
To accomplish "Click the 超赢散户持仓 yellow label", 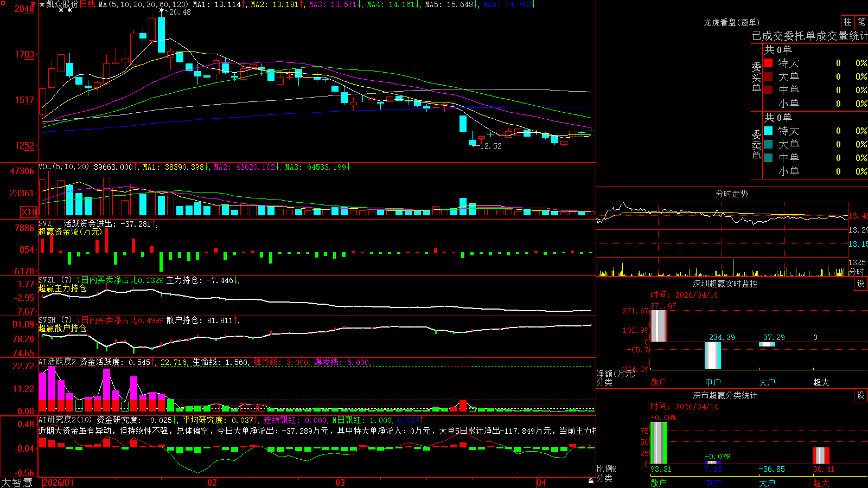I will 62,328.
